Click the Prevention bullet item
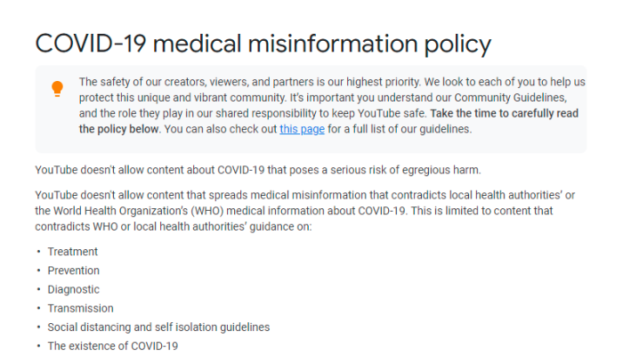This screenshot has width=623, height=364. click(74, 271)
